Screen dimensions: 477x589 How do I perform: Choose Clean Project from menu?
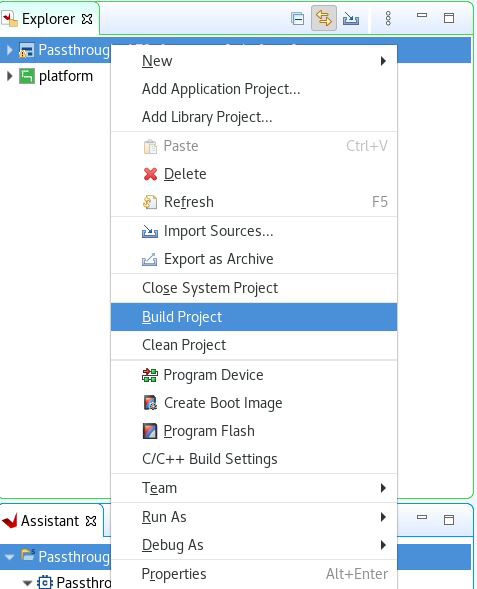click(254, 345)
